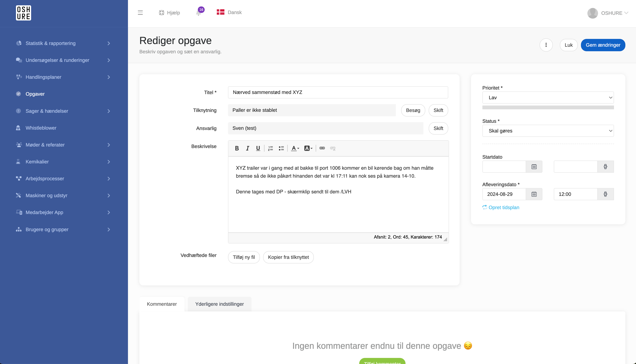Viewport: 636px width, 364px height.
Task: Click the insert link icon
Action: coord(322,148)
